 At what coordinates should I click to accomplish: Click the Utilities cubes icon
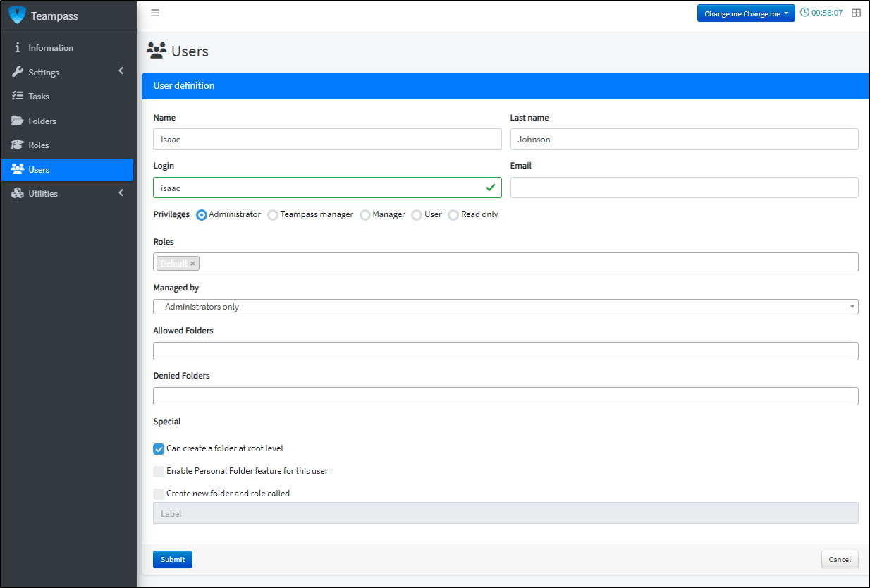tap(18, 193)
